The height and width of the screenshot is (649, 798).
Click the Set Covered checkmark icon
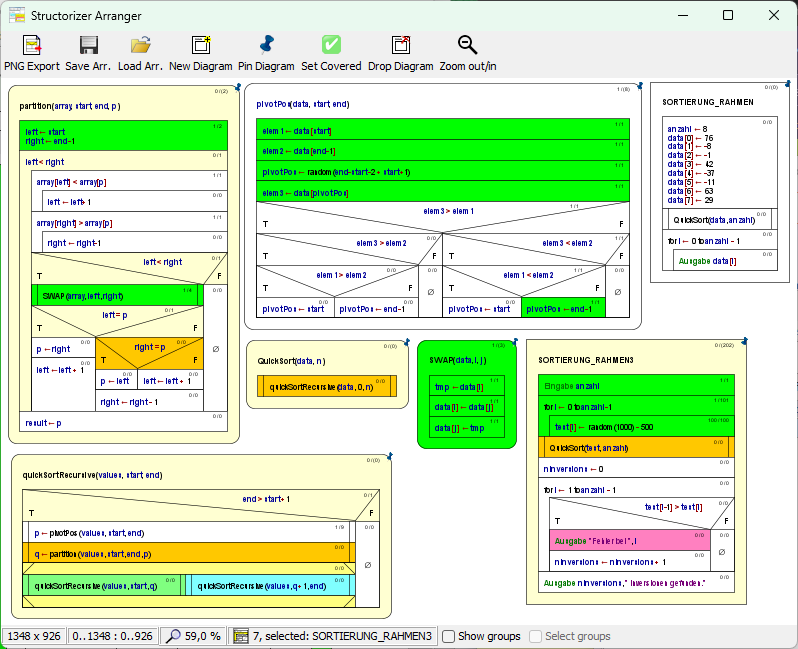point(331,45)
